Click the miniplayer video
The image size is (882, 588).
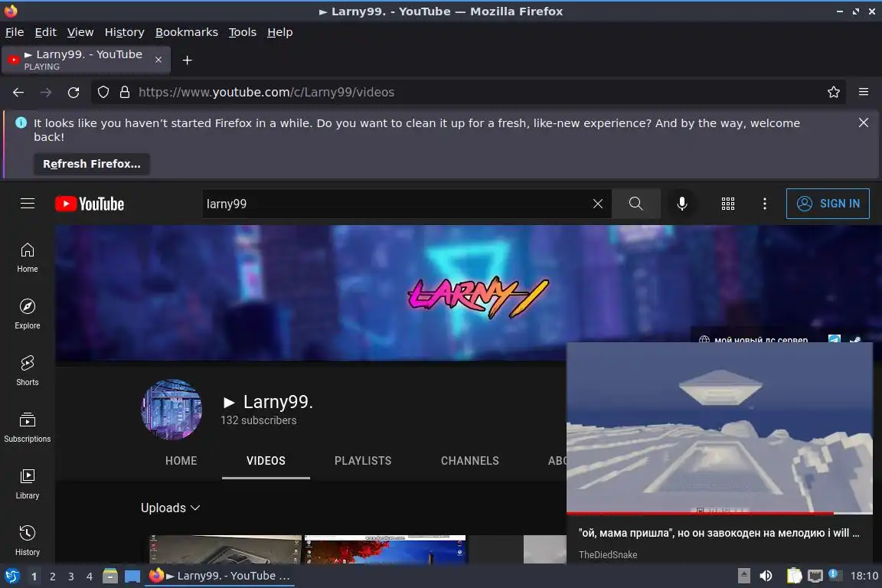pyautogui.click(x=720, y=427)
